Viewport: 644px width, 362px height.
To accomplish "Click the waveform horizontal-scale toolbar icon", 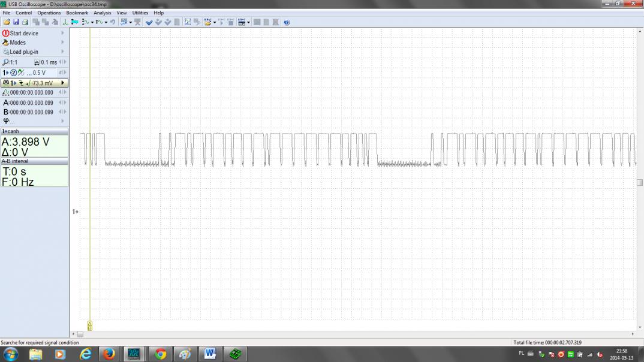I will pyautogui.click(x=99, y=22).
